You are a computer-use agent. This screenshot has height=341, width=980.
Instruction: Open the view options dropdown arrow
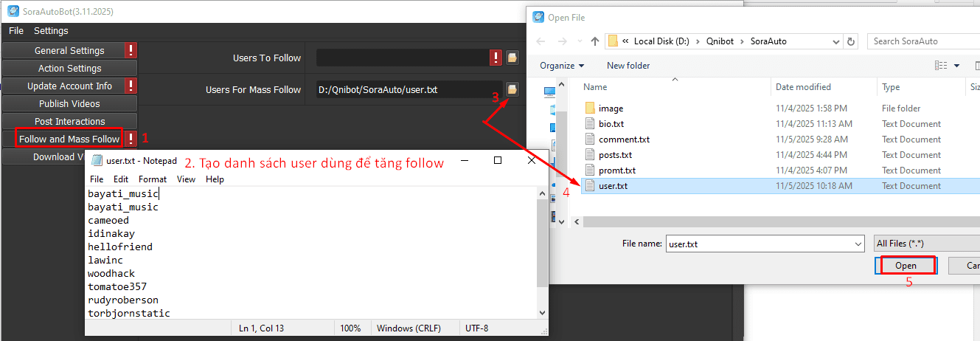pos(956,65)
